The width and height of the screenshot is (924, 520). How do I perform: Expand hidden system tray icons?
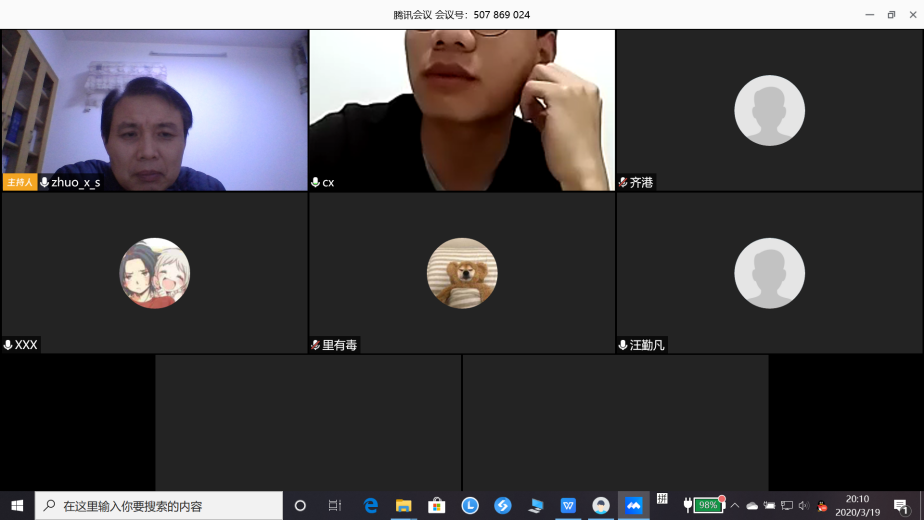[x=735, y=505]
